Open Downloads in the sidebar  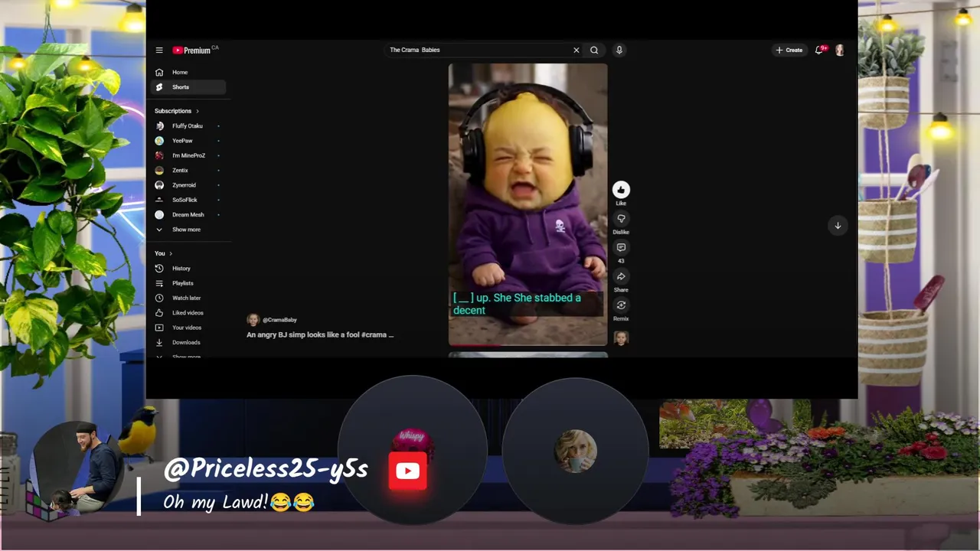188,342
